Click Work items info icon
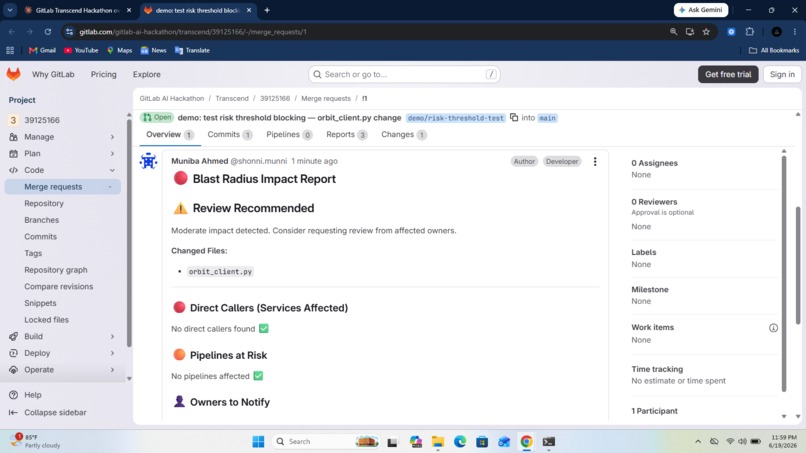This screenshot has height=453, width=806. (x=773, y=328)
